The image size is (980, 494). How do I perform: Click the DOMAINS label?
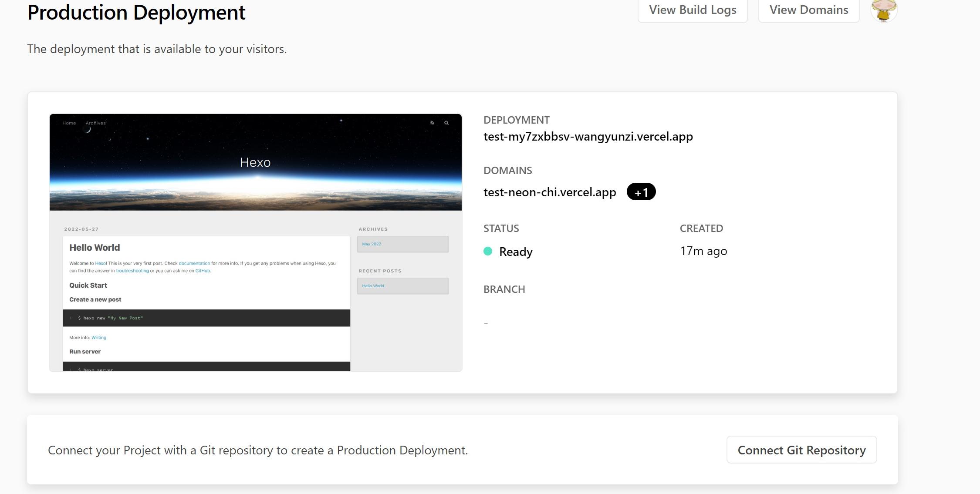coord(508,171)
